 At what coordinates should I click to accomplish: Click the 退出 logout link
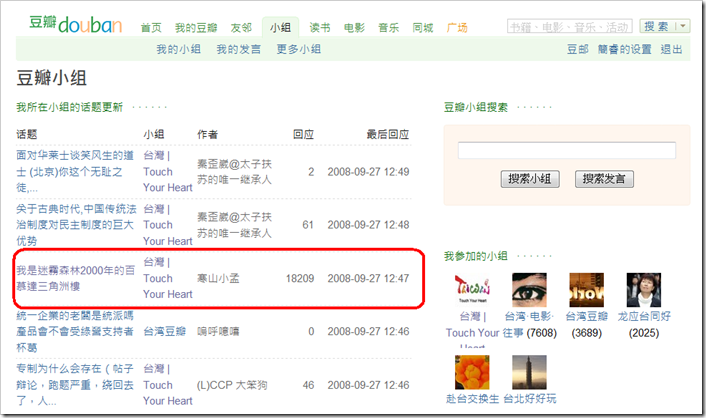tap(671, 49)
